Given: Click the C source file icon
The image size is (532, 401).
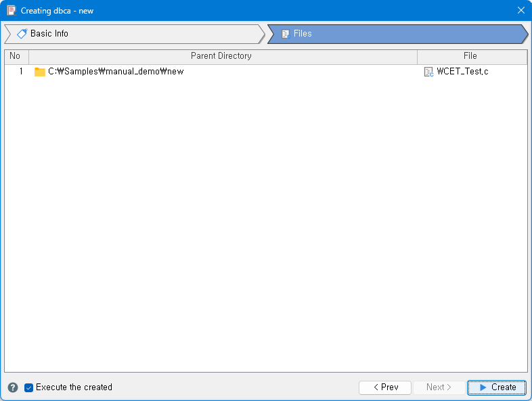Looking at the screenshot, I should point(428,72).
